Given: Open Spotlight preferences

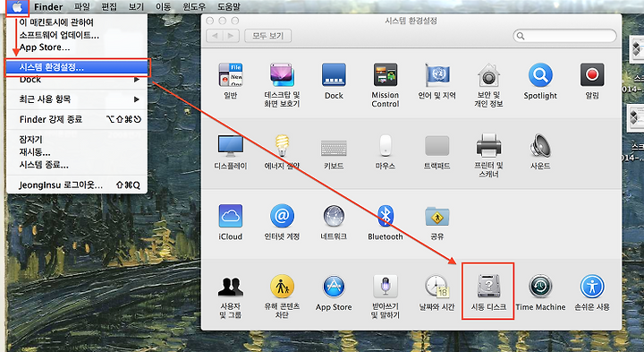Looking at the screenshot, I should pyautogui.click(x=540, y=81).
